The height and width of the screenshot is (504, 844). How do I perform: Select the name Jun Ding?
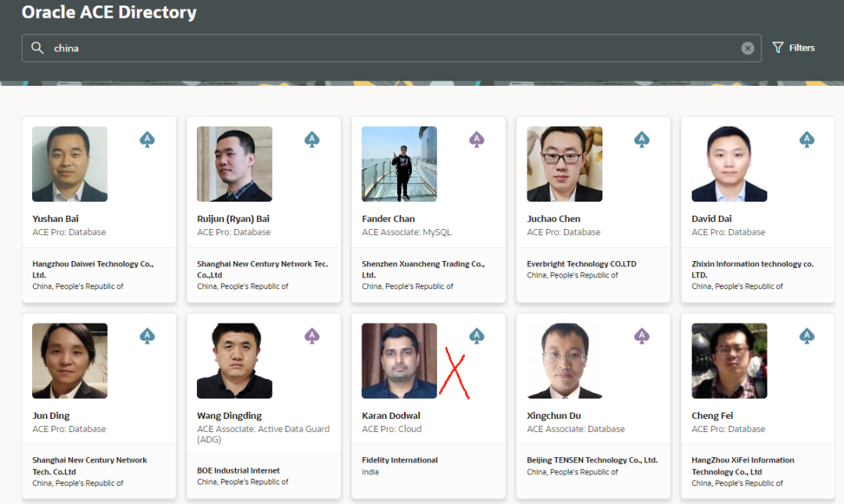(51, 416)
